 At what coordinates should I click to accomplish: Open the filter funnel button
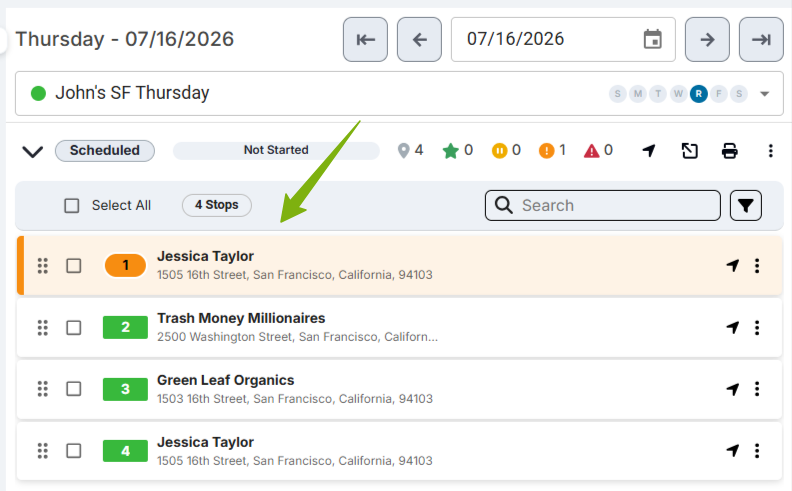(x=746, y=205)
